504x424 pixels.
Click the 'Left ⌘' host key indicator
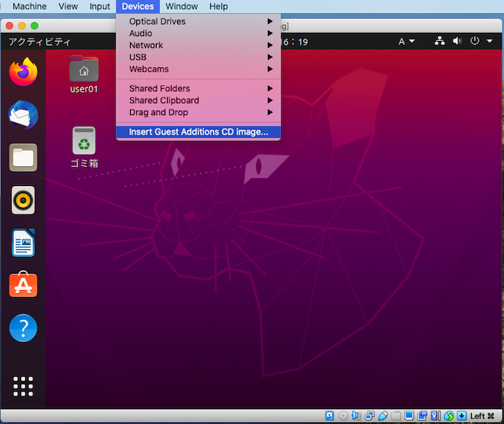point(482,416)
